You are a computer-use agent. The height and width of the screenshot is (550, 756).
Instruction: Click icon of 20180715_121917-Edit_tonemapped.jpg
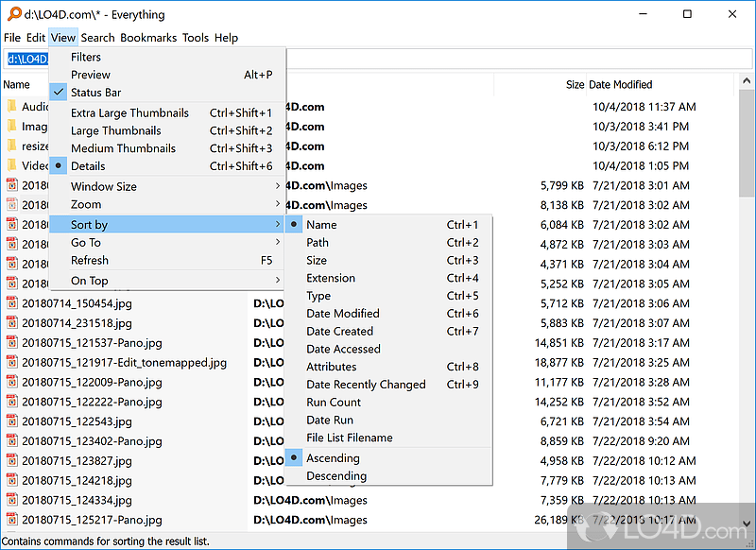click(12, 363)
